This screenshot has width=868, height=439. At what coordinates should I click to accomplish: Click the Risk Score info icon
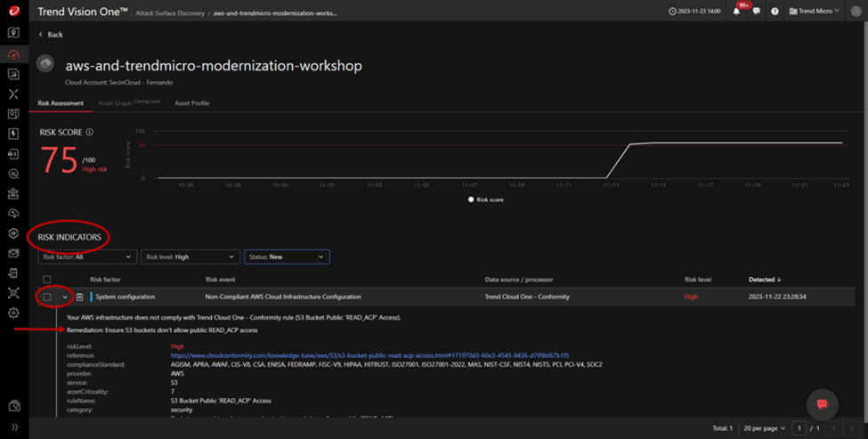point(89,133)
